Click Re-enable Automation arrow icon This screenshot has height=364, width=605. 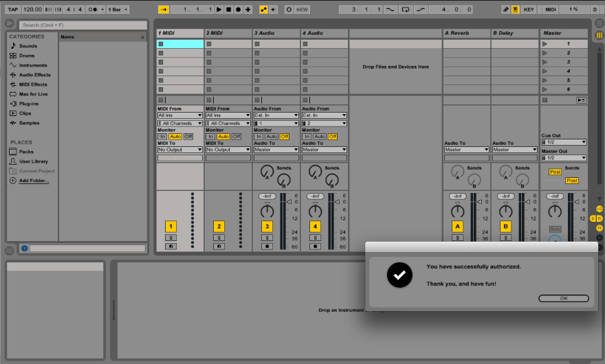point(273,9)
